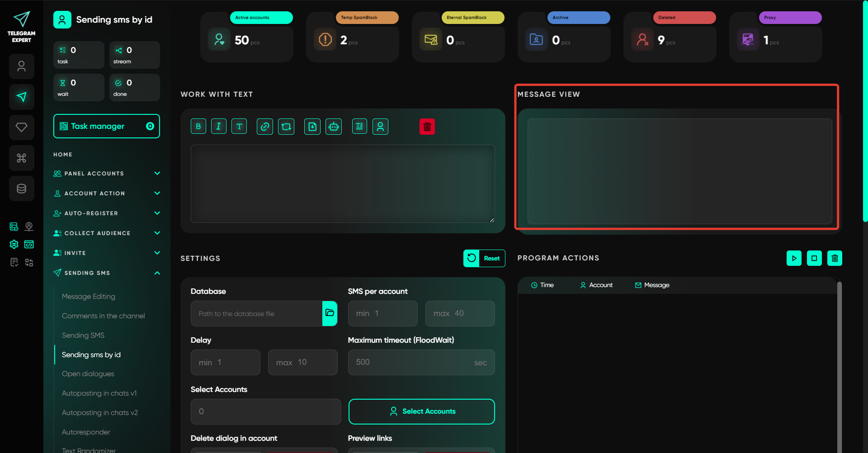Click the import file icon in toolbar
The width and height of the screenshot is (868, 453).
(312, 127)
